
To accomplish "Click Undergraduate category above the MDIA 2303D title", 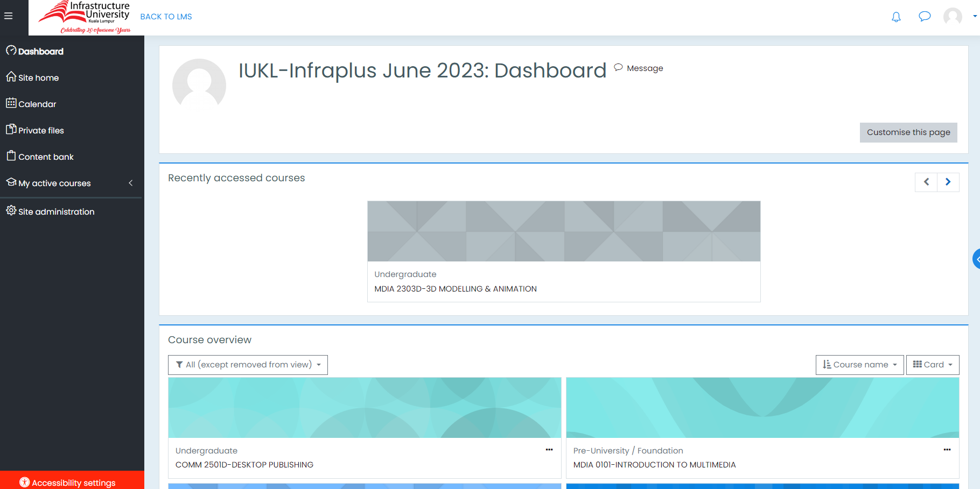I will pyautogui.click(x=405, y=274).
